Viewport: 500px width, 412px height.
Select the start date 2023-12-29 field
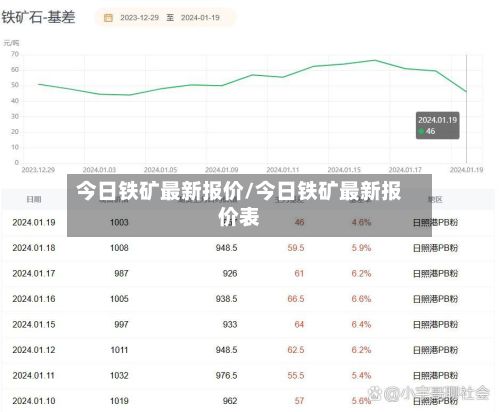tap(139, 18)
